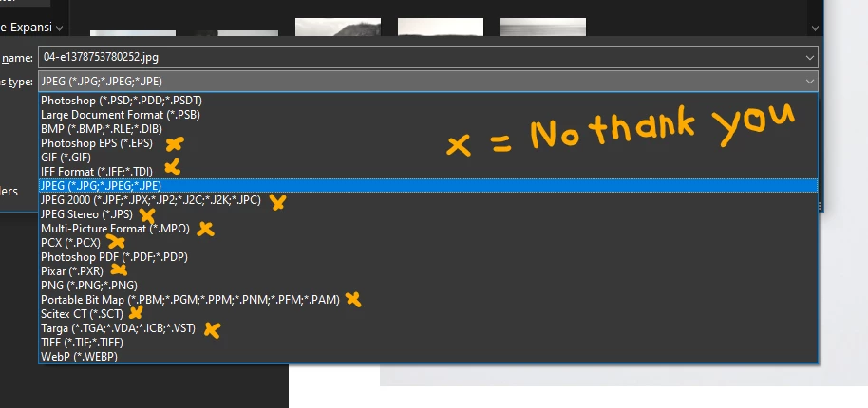Select PCX (*.PCX) format

[x=428, y=243]
